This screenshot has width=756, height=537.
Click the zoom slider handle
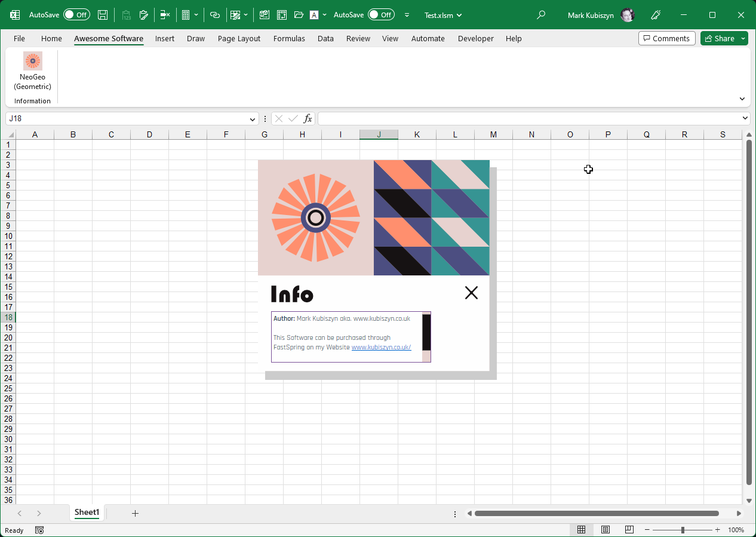coord(683,530)
